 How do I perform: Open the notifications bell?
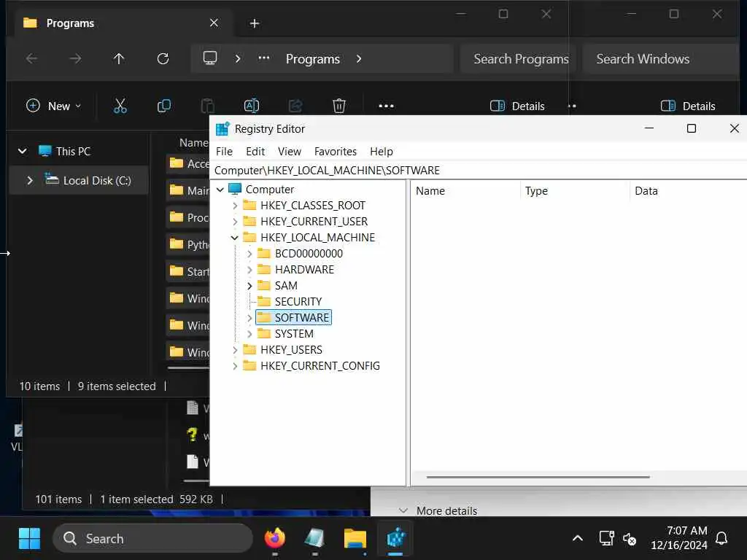coord(721,539)
